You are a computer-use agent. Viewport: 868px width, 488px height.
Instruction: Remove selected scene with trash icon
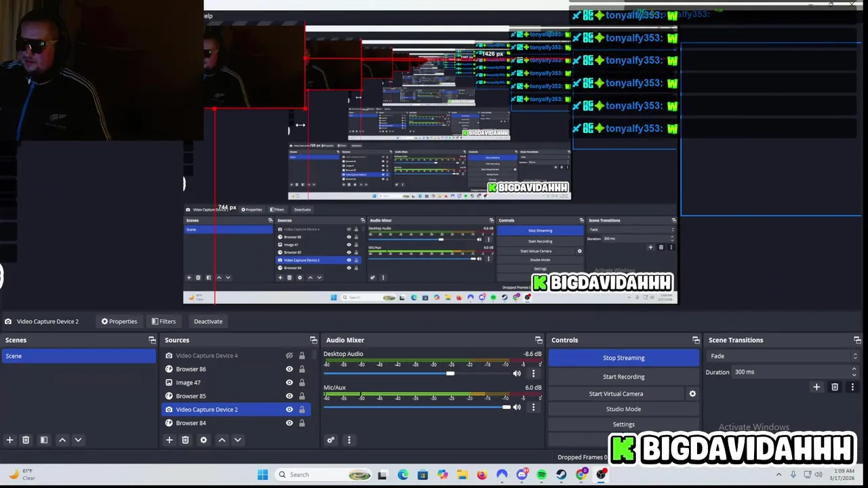click(x=26, y=440)
